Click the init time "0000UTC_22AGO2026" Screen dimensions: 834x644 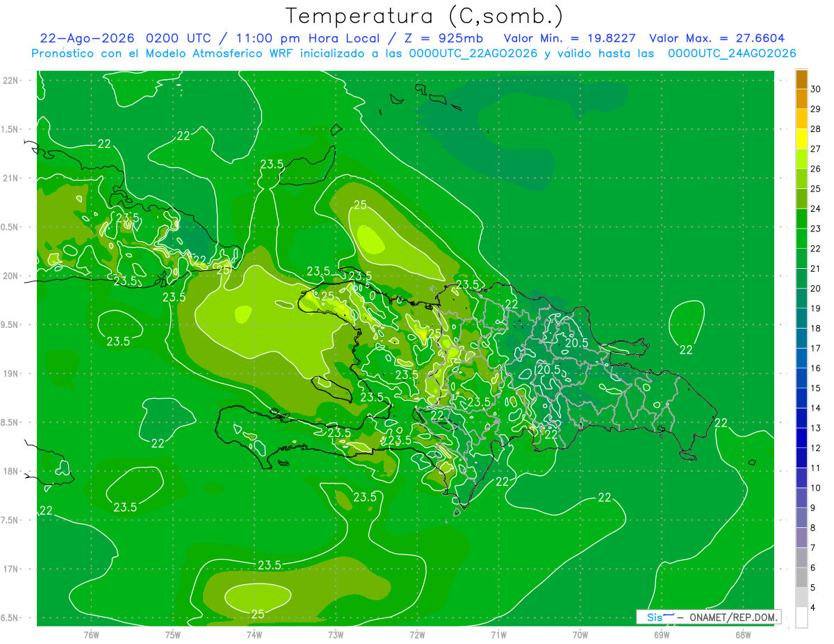coord(473,53)
